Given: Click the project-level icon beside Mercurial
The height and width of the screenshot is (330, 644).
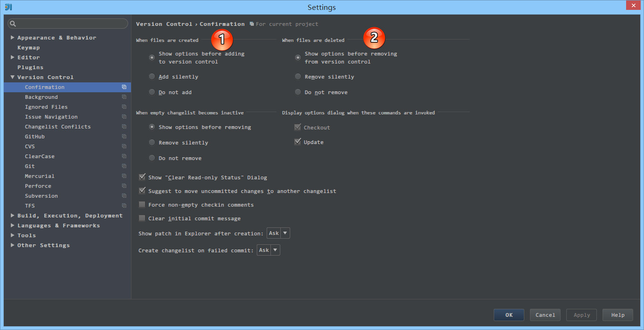Looking at the screenshot, I should click(124, 176).
